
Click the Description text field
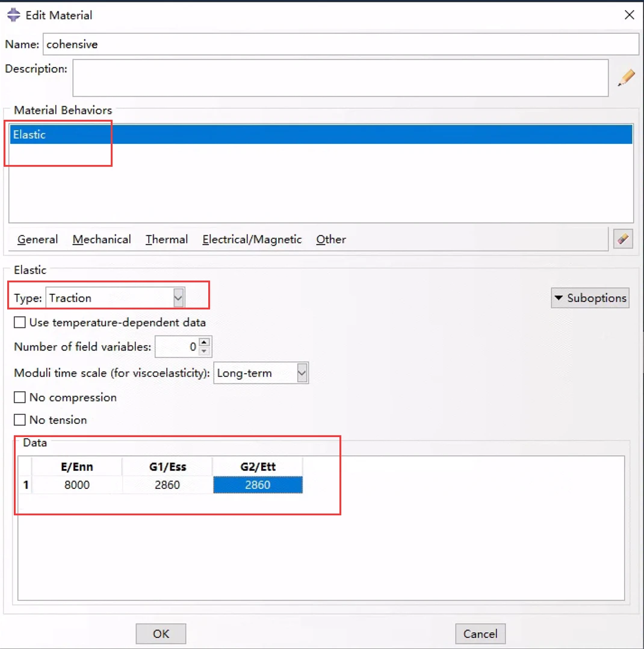(x=340, y=78)
